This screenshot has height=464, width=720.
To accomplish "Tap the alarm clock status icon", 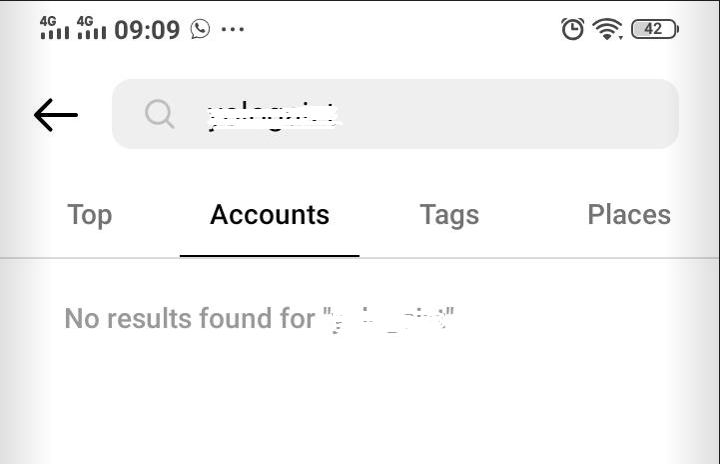I will tap(573, 29).
